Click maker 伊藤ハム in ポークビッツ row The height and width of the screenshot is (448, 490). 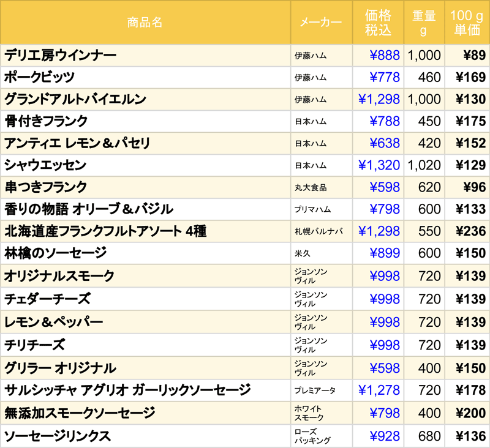[311, 78]
